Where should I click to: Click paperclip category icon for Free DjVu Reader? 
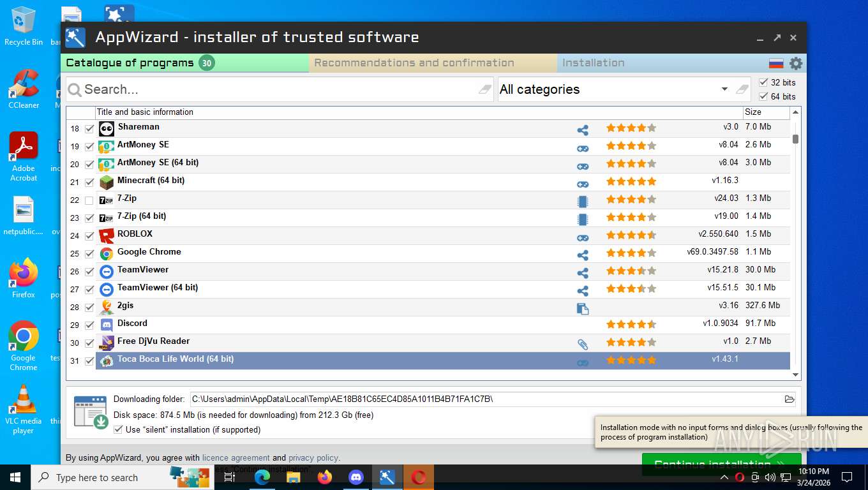click(583, 345)
